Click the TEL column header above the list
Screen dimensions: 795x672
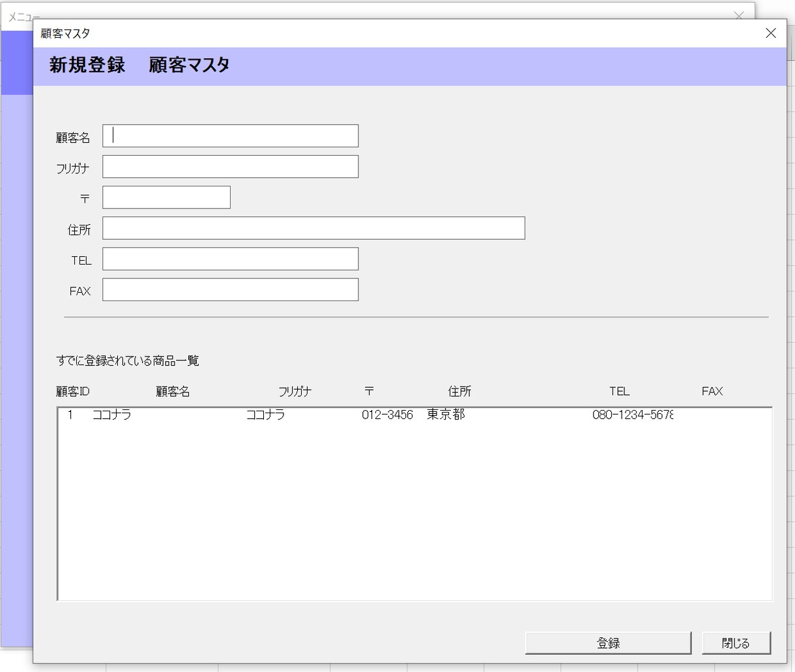coord(619,391)
